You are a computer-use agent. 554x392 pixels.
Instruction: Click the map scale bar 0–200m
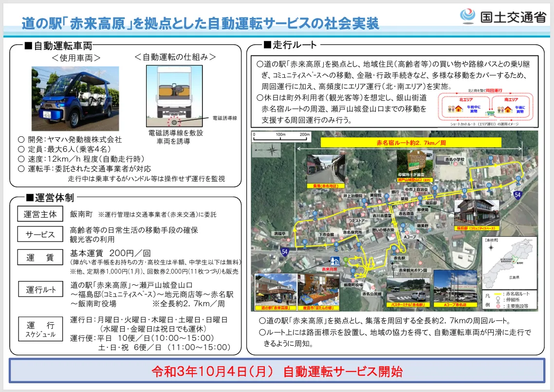click(281, 136)
